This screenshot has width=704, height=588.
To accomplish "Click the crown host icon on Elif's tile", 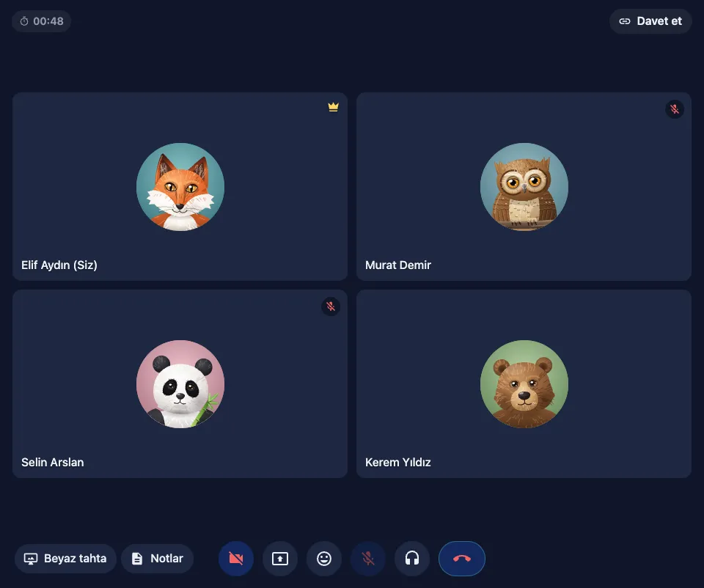I will pos(333,107).
